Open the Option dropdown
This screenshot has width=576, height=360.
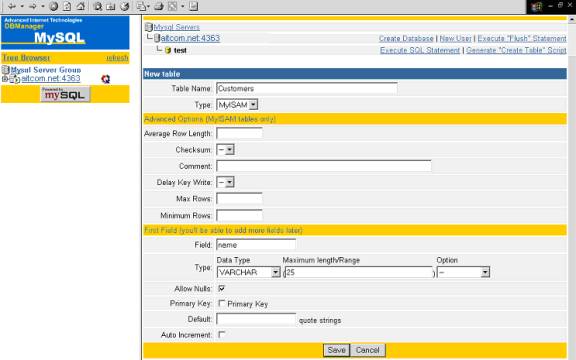(464, 272)
